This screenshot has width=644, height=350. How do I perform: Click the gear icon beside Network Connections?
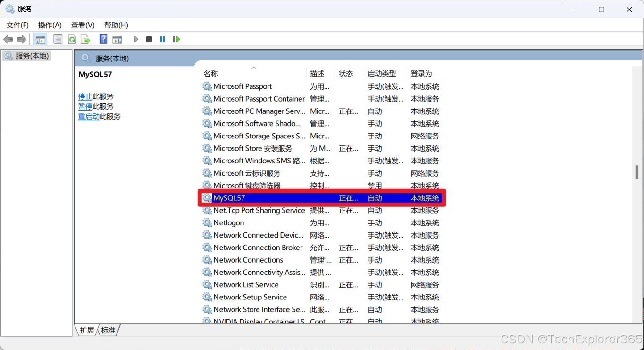[207, 260]
